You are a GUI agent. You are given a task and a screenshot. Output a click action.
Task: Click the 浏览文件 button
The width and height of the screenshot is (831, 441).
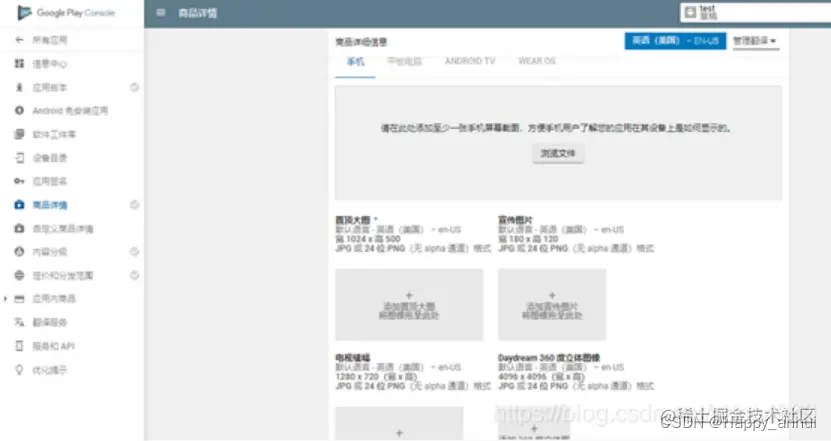(558, 154)
